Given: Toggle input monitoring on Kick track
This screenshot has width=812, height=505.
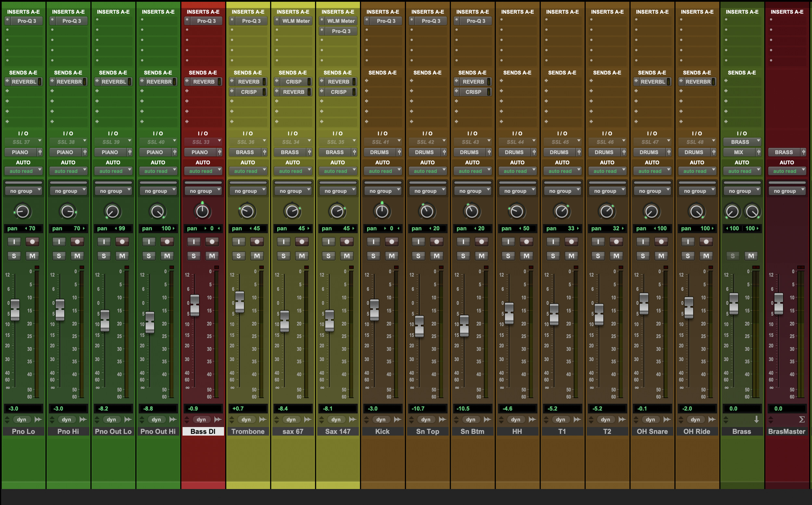Looking at the screenshot, I should pyautogui.click(x=374, y=242).
